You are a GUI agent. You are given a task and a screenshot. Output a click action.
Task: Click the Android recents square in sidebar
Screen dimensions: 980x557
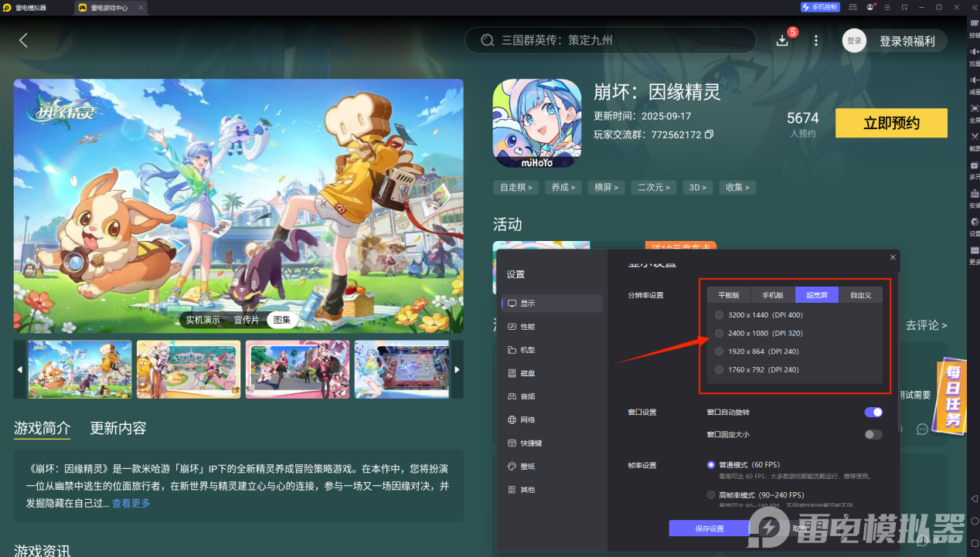coord(974,542)
